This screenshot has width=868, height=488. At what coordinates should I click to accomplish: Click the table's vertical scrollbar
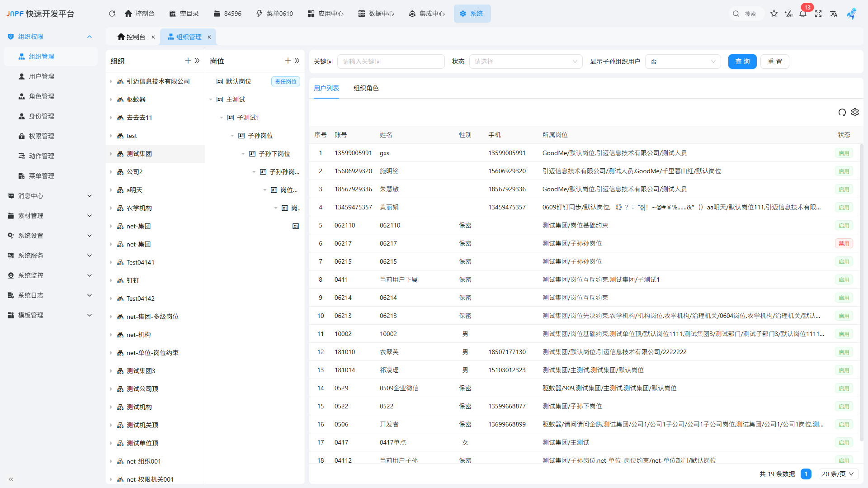(861, 292)
